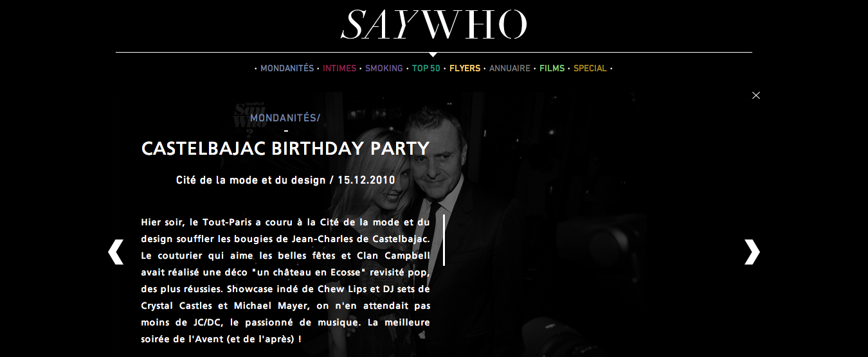The height and width of the screenshot is (357, 868).
Task: Click the Mondanités/ category breadcrumb
Action: tap(285, 118)
